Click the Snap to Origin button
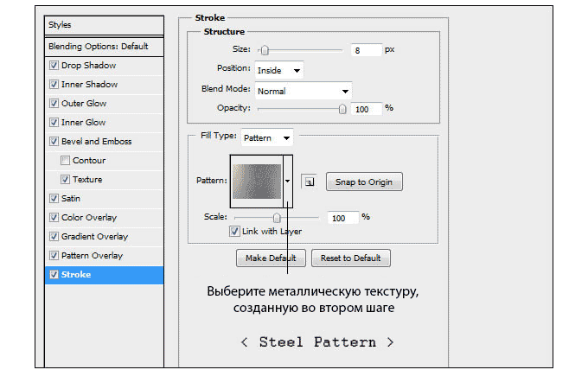The height and width of the screenshot is (389, 588). coord(364,182)
